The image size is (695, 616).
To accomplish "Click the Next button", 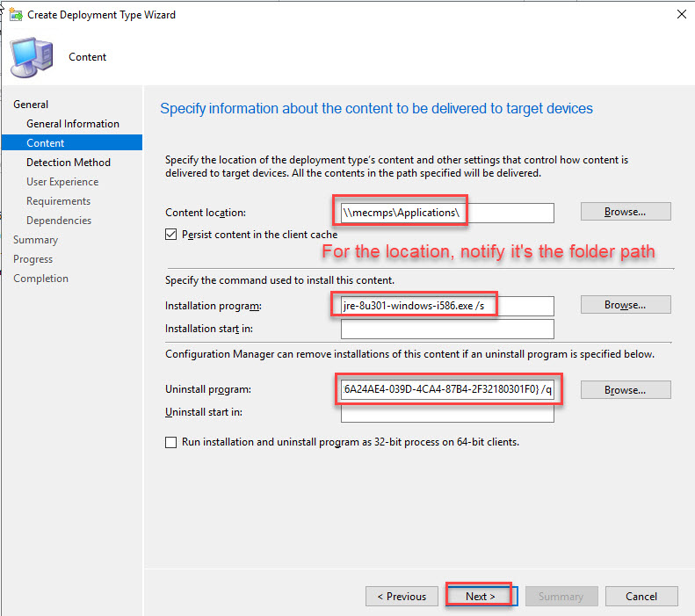I will coord(480,596).
